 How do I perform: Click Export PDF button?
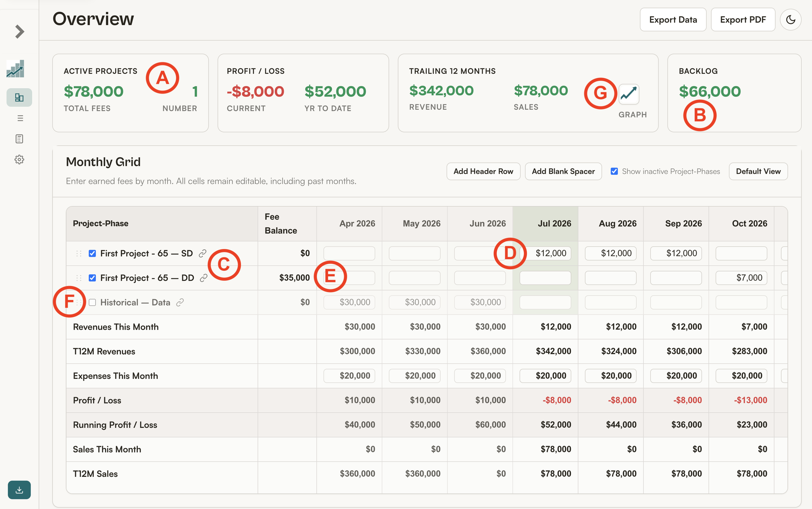(742, 19)
